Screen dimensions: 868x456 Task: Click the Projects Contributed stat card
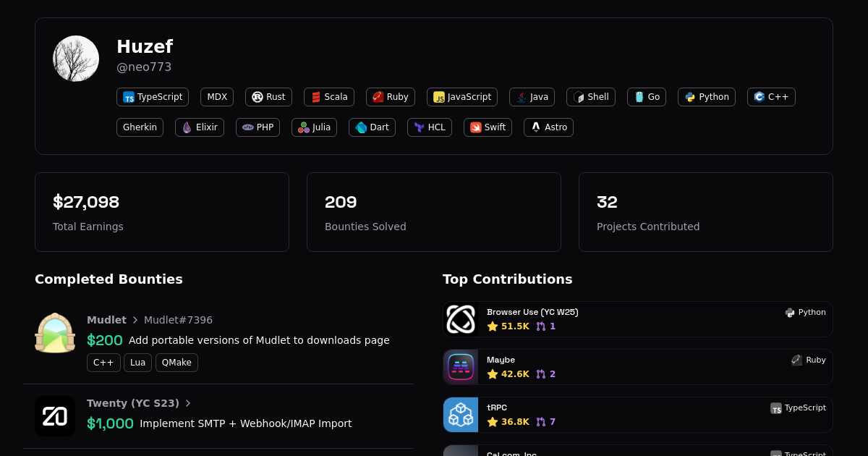point(705,212)
